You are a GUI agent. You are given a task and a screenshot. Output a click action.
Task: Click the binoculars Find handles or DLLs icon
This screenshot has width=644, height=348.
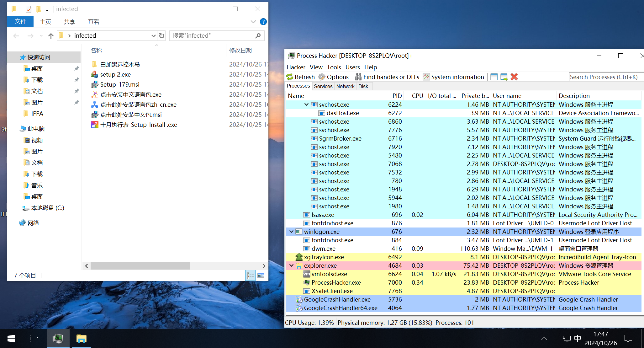358,77
